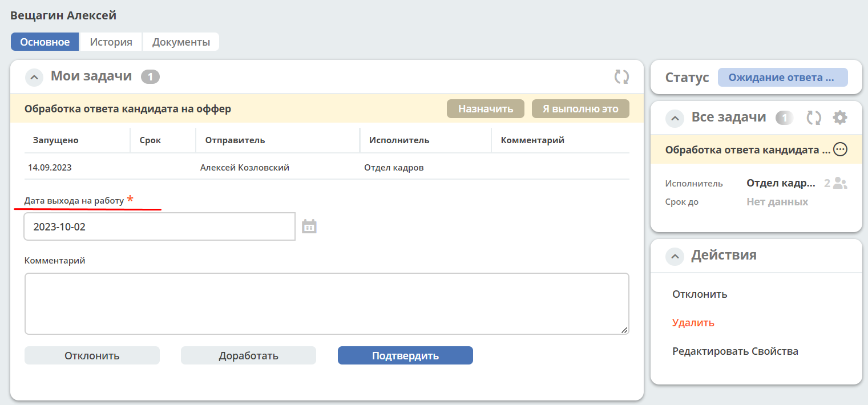The image size is (868, 405).
Task: Open Редактировать Свойства action
Action: pyautogui.click(x=735, y=351)
